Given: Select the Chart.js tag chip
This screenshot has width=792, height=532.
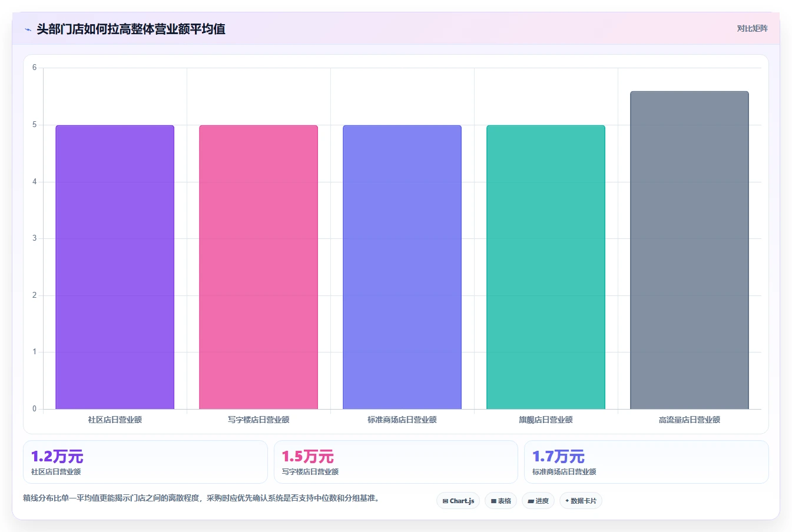Looking at the screenshot, I should tap(458, 501).
